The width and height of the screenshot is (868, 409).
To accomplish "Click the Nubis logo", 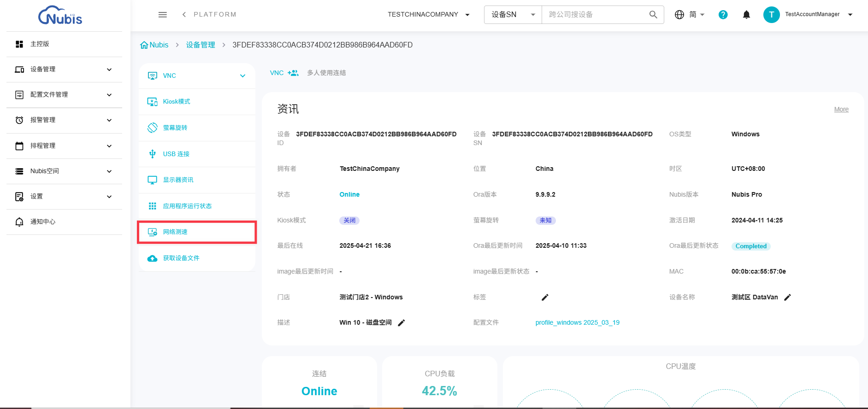I will point(60,15).
